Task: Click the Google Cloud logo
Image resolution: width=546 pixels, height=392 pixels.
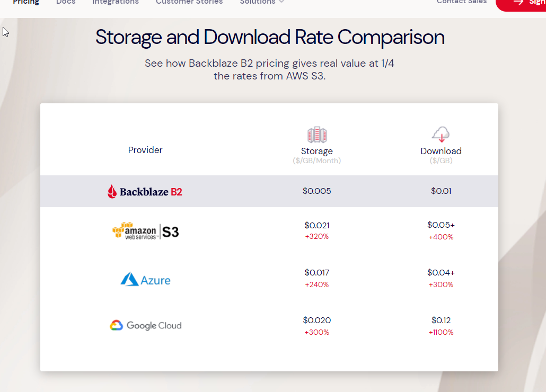Action: click(146, 325)
